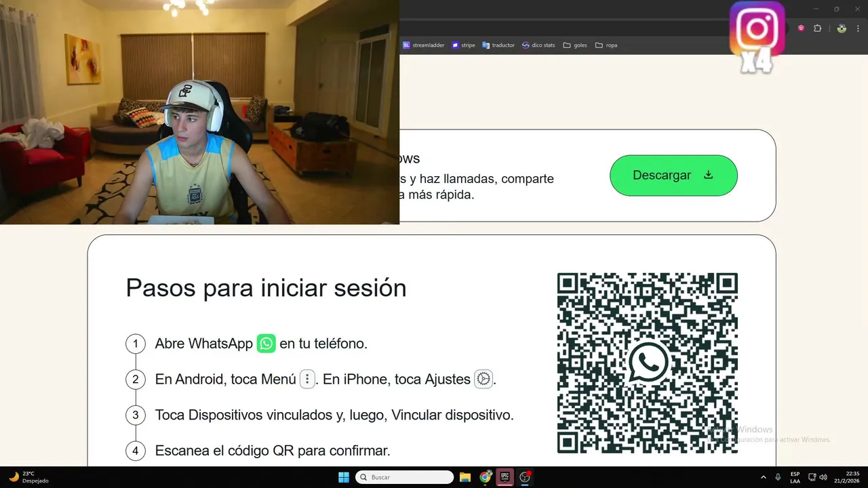Open the Windows Start menu
The width and height of the screenshot is (868, 488).
[344, 477]
